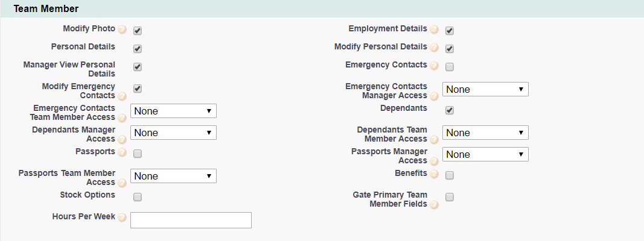Click help icon next to Passports
The height and width of the screenshot is (241, 644).
[x=123, y=152]
